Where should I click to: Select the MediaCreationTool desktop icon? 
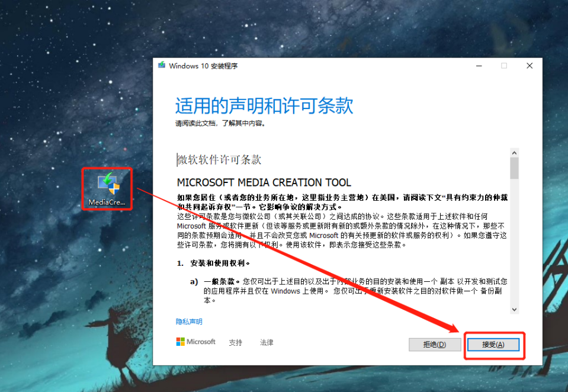(x=107, y=187)
